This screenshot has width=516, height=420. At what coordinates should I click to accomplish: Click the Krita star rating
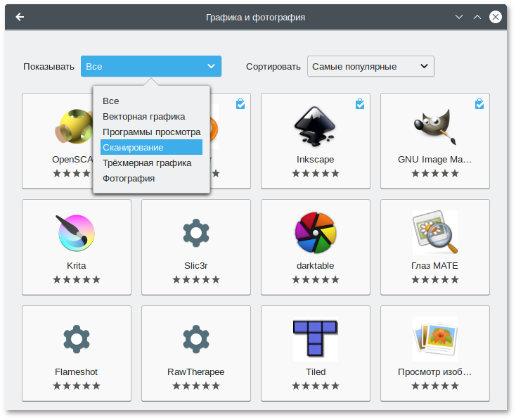pos(77,280)
